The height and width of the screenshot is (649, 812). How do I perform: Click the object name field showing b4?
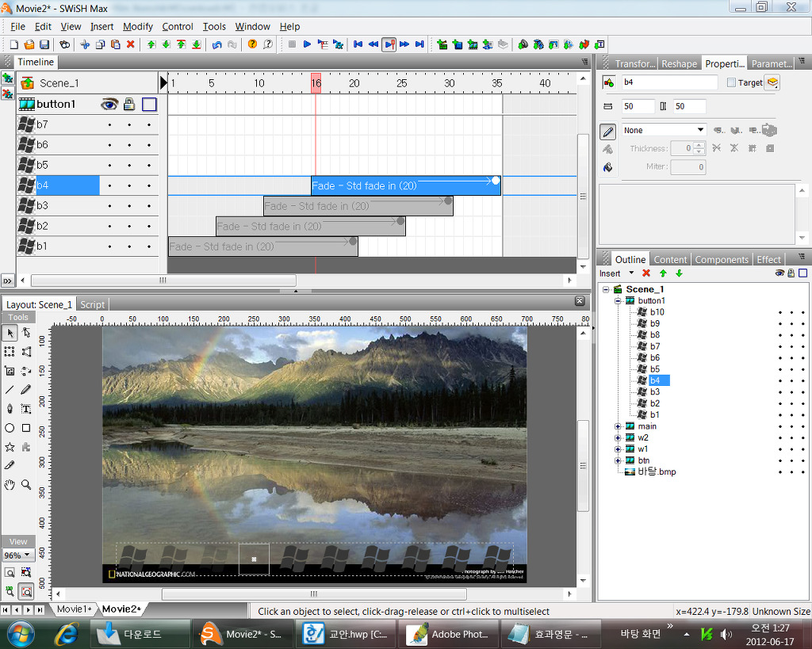669,82
